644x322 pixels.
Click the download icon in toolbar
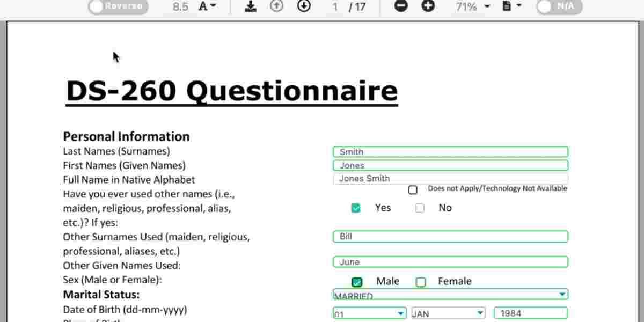pos(250,6)
